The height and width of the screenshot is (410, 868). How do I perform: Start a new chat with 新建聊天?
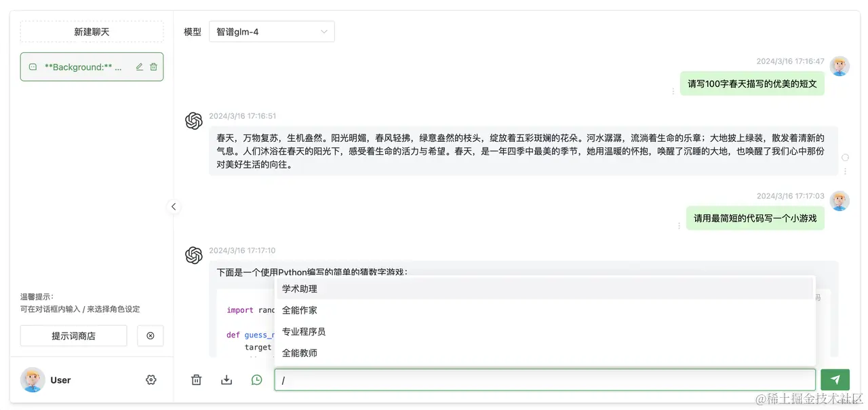click(x=92, y=31)
